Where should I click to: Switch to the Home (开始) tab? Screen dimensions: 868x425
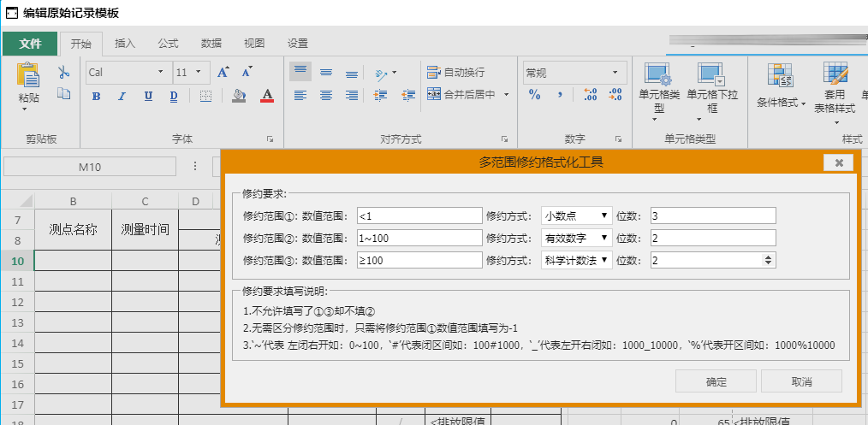coord(81,44)
